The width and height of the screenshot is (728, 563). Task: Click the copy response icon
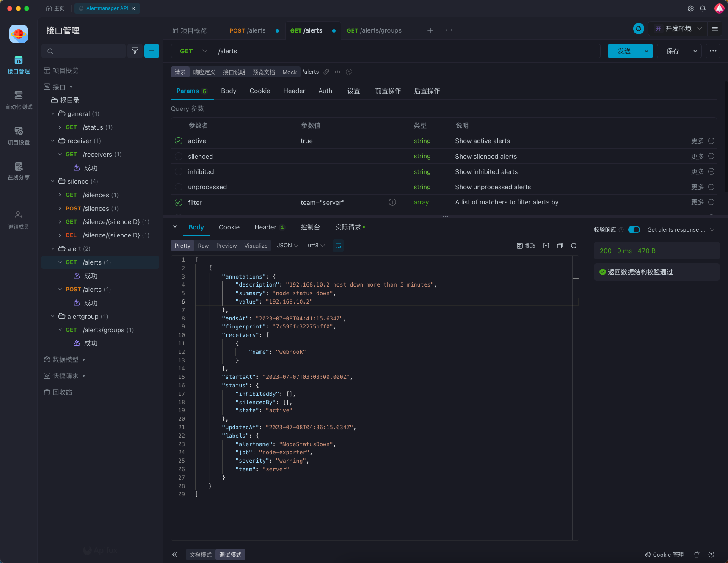click(x=560, y=246)
